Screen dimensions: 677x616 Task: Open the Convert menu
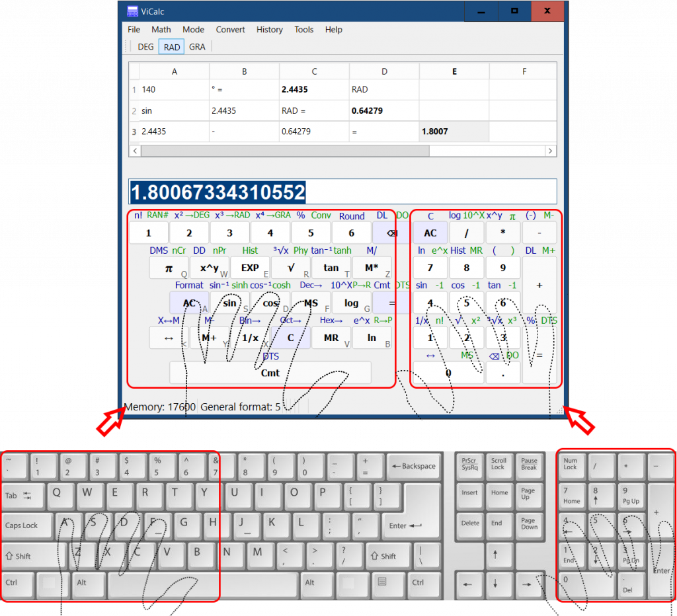230,30
